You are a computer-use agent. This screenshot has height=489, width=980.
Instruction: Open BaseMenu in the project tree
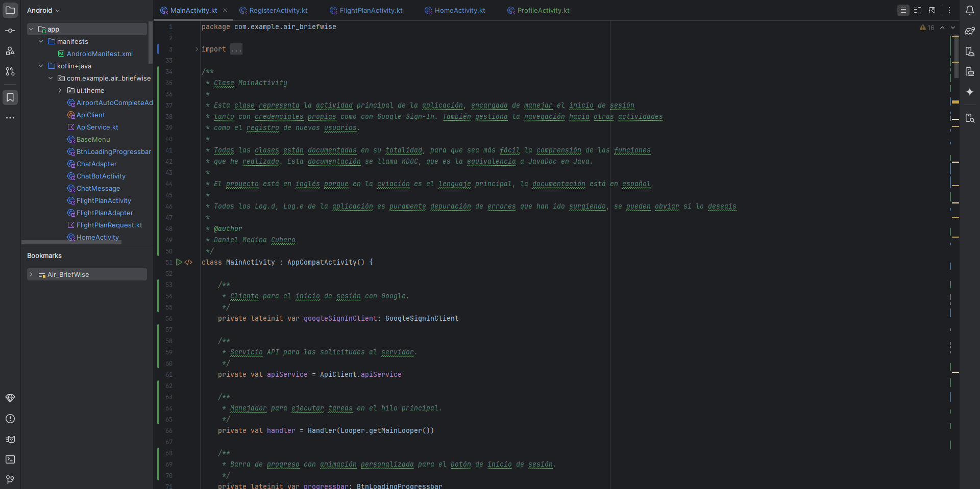coord(88,139)
